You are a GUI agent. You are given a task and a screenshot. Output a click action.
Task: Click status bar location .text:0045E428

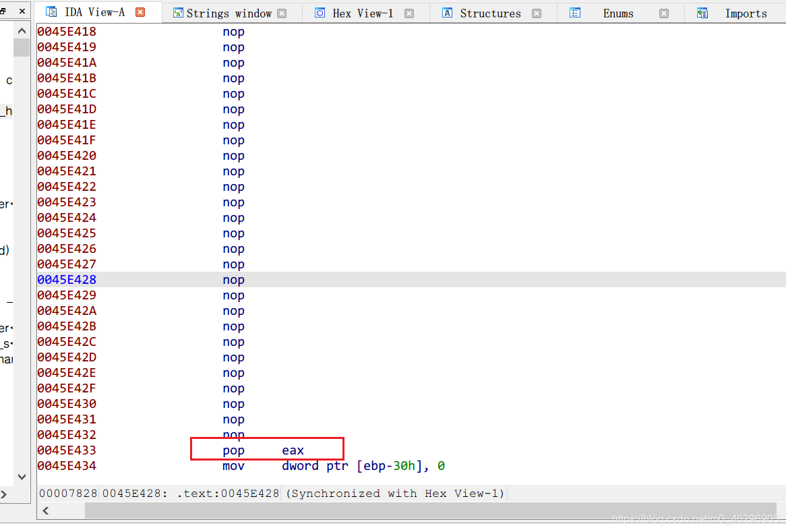(228, 494)
